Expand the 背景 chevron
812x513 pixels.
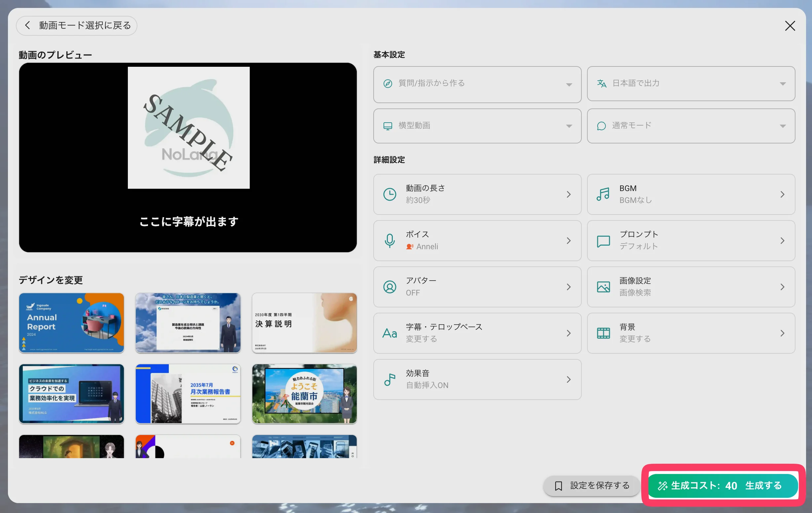click(x=782, y=333)
